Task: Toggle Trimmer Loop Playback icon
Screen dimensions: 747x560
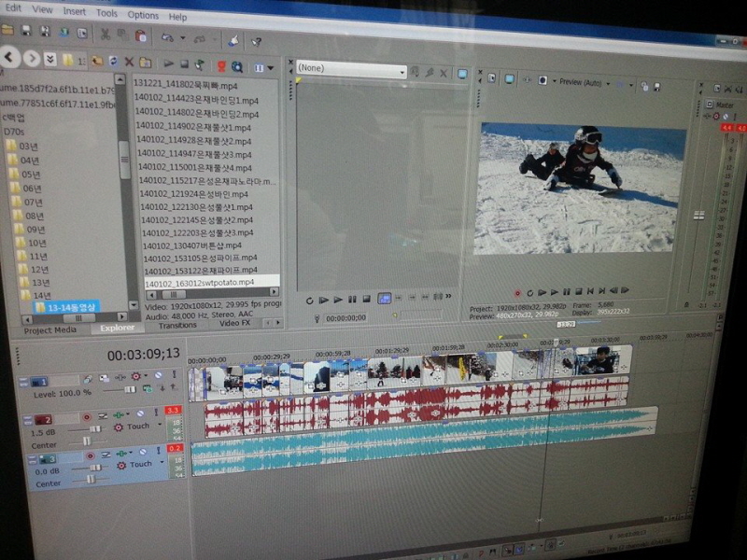Action: (x=310, y=301)
